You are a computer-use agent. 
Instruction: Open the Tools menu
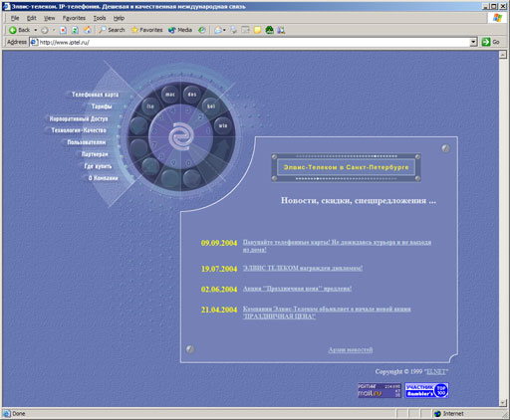(x=100, y=18)
